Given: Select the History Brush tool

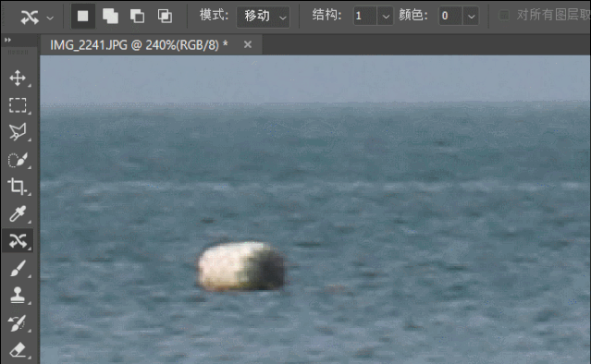Looking at the screenshot, I should (x=18, y=323).
